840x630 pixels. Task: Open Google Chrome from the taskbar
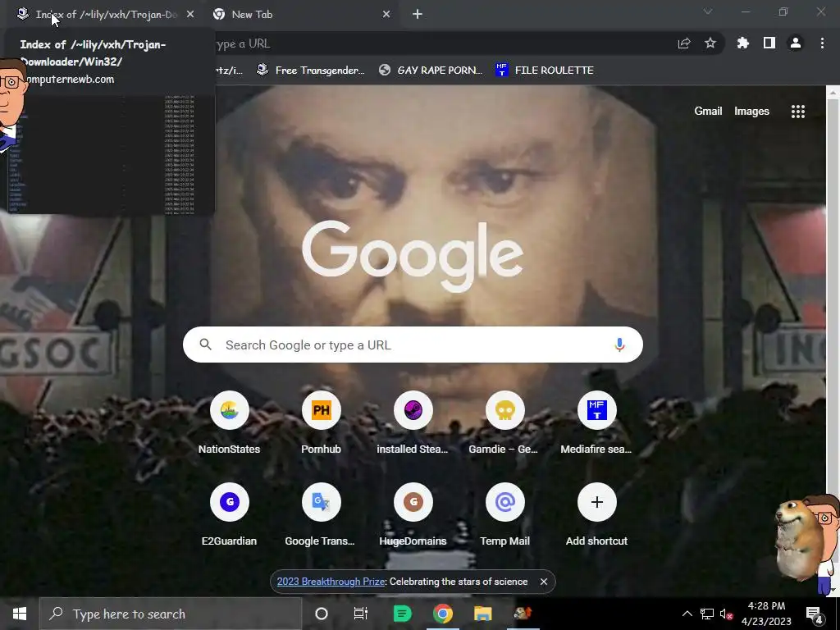(x=442, y=614)
